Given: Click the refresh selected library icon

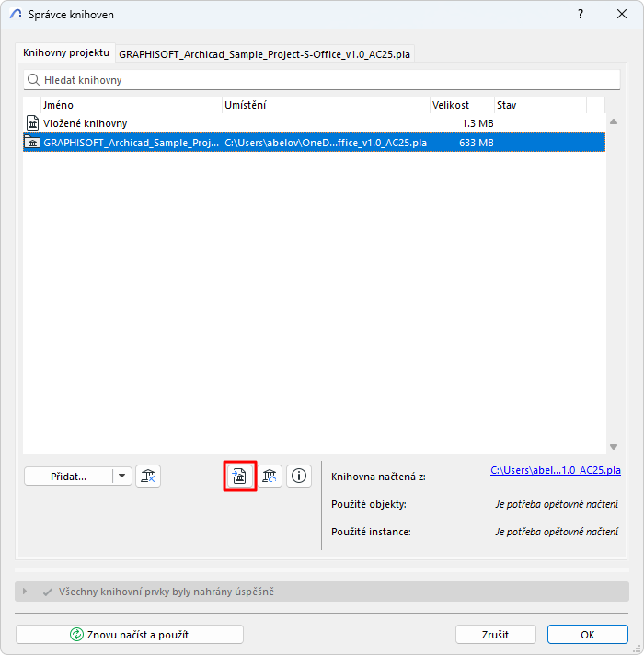Looking at the screenshot, I should click(270, 477).
